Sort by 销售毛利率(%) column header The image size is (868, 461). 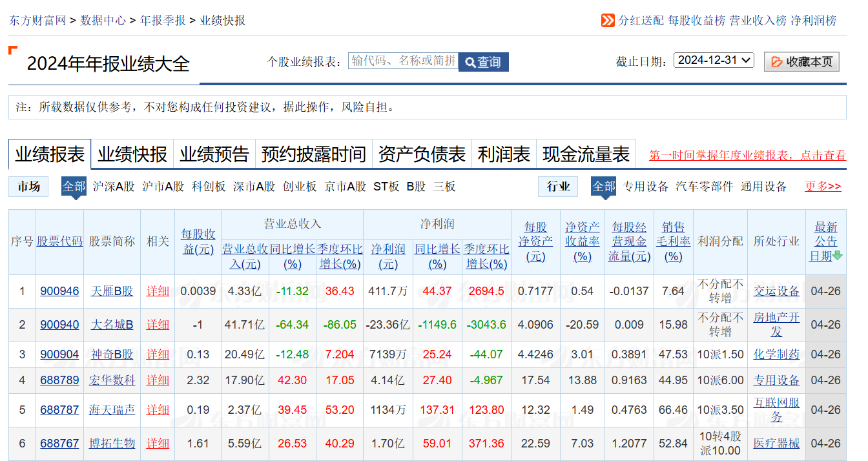coord(673,241)
